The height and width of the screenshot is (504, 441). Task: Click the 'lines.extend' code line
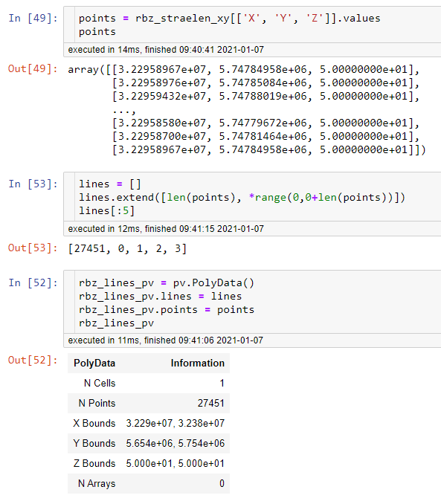click(242, 197)
